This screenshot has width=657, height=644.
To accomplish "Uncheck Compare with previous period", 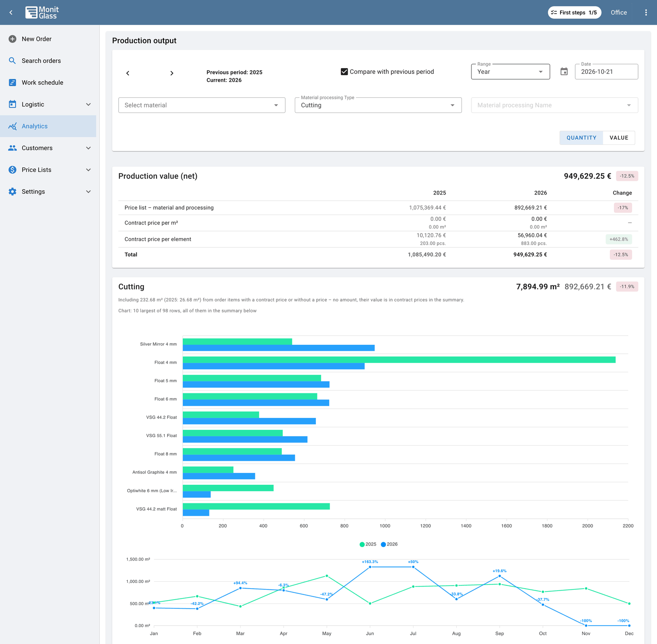I will coord(345,71).
